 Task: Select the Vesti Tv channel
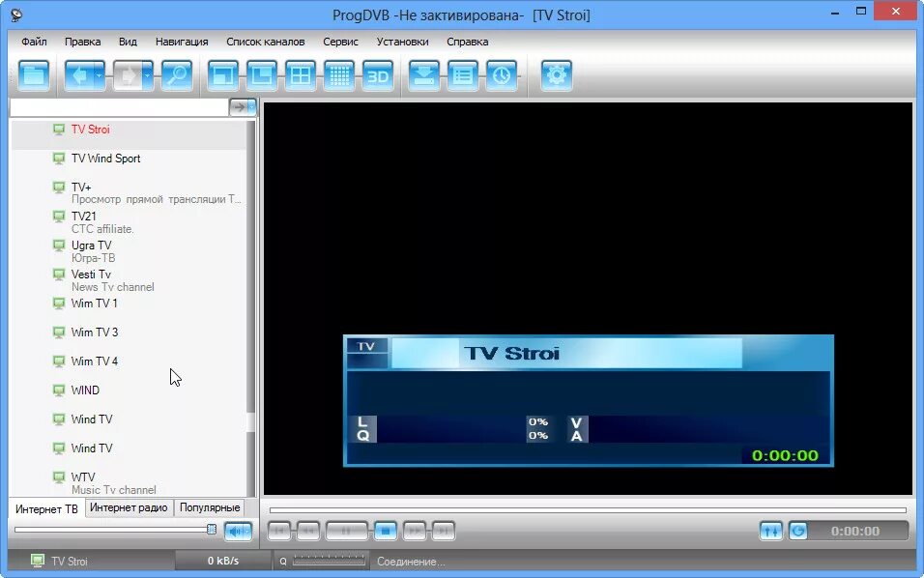tap(129, 280)
